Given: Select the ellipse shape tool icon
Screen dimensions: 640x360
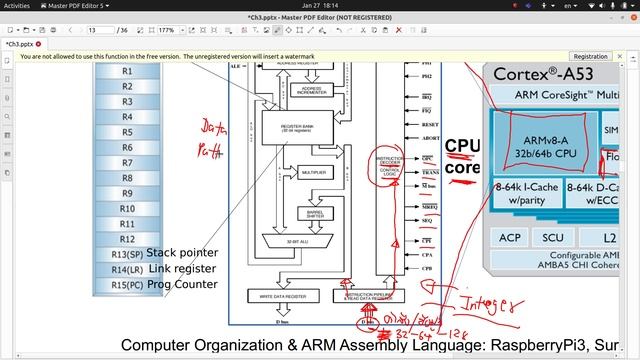Looking at the screenshot, I should 289,30.
